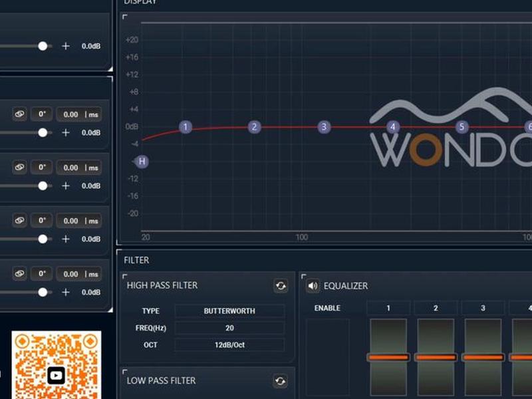Click the 0.0dB value in the first channel row
Screen dimensions: 532x399
(x=91, y=132)
